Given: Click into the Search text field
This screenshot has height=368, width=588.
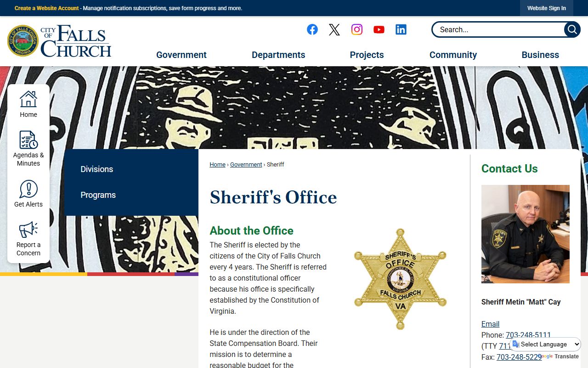Looking at the screenshot, I should 498,29.
